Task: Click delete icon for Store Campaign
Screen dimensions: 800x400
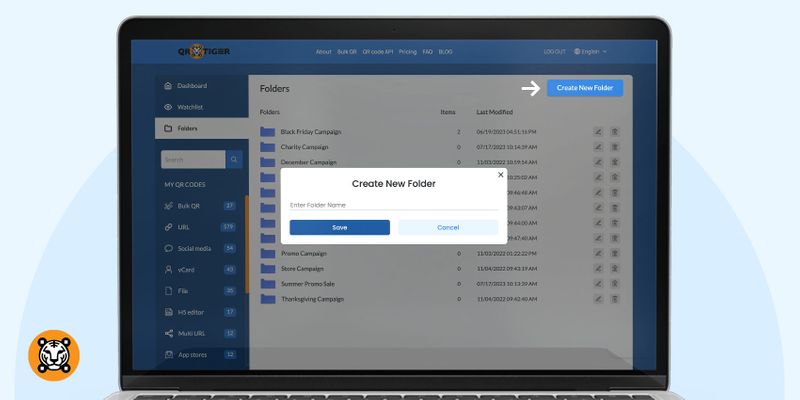Action: [615, 268]
